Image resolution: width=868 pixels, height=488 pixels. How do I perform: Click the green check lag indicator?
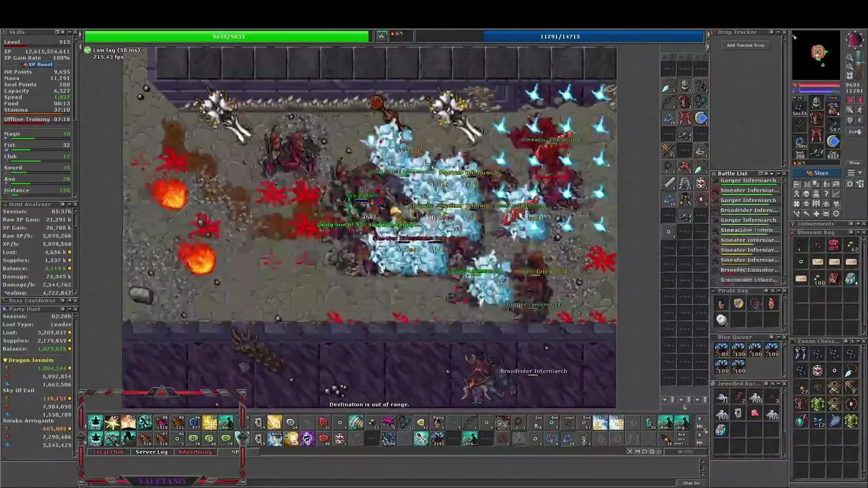tap(87, 50)
